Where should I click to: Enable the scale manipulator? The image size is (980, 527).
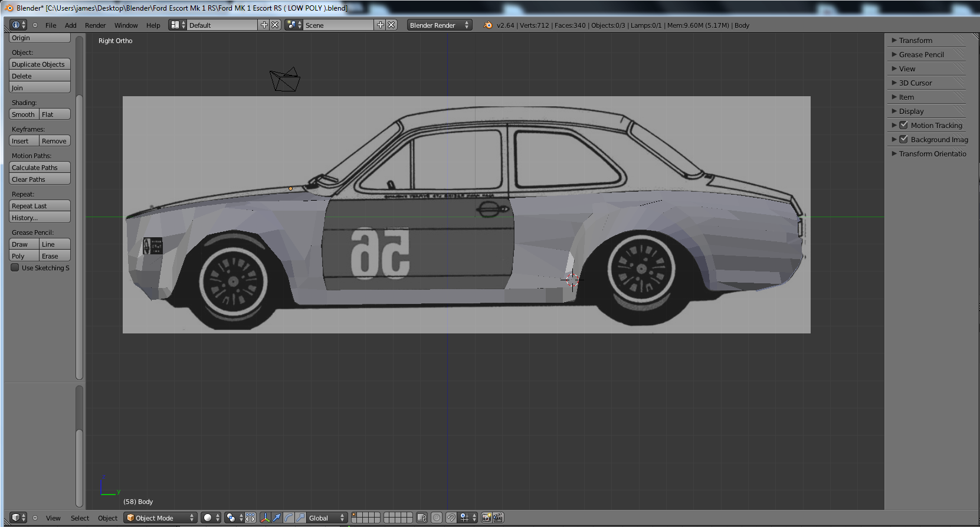click(300, 518)
